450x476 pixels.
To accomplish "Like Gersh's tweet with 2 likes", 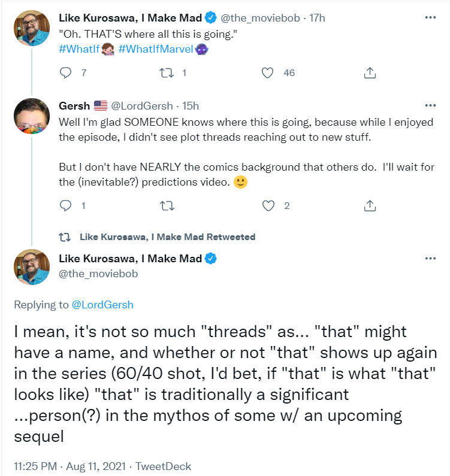I will [x=268, y=206].
